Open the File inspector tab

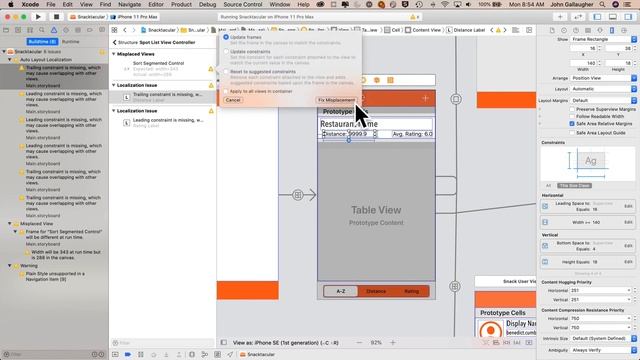coord(552,31)
